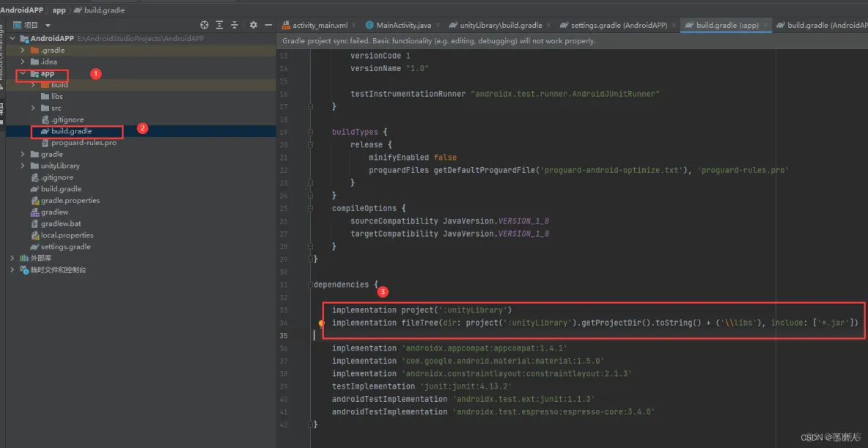The height and width of the screenshot is (448, 868).
Task: Click the Expand All icon in Project panel
Action: (220, 25)
